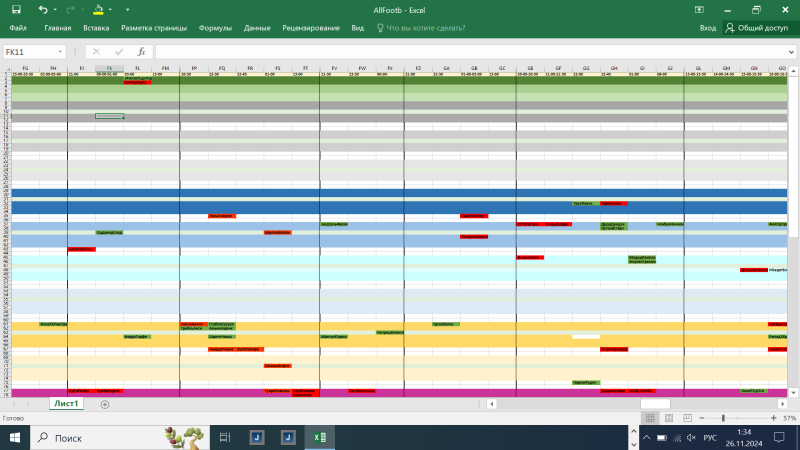
Task: Click the Вход sign-in link
Action: pos(708,29)
